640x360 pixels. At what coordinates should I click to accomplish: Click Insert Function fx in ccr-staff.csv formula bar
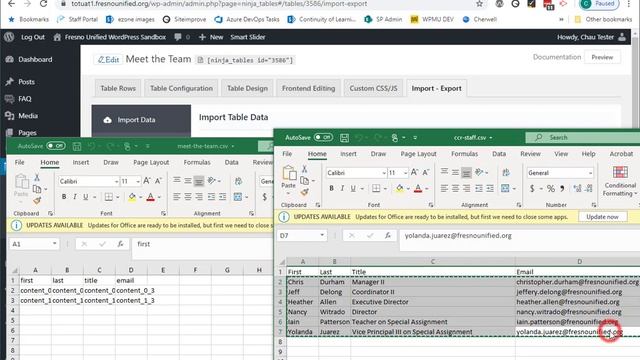(388, 236)
